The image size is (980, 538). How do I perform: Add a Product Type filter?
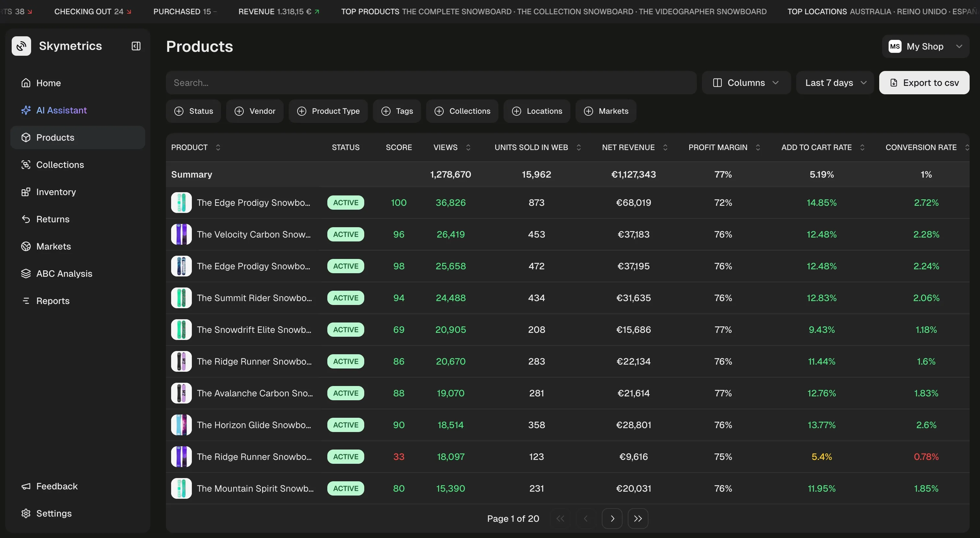pyautogui.click(x=328, y=111)
